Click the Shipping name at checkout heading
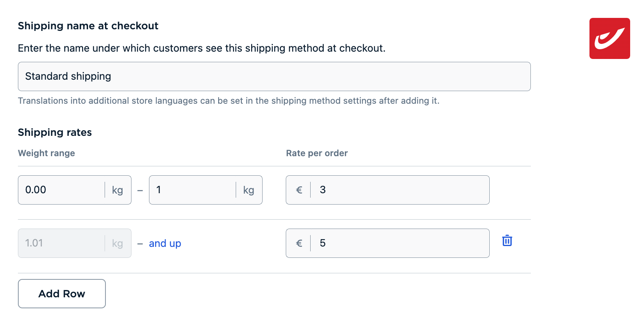Screen dimensions: 644x327 pyautogui.click(x=88, y=26)
